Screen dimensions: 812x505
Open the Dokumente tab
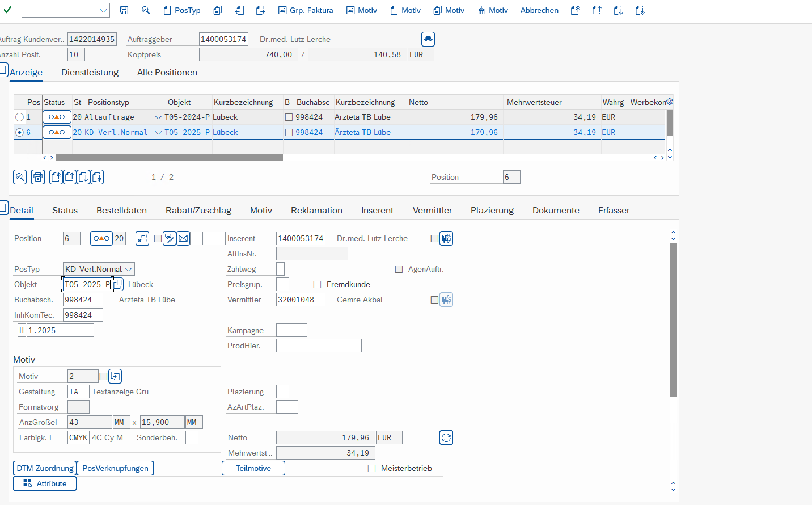[x=556, y=211]
